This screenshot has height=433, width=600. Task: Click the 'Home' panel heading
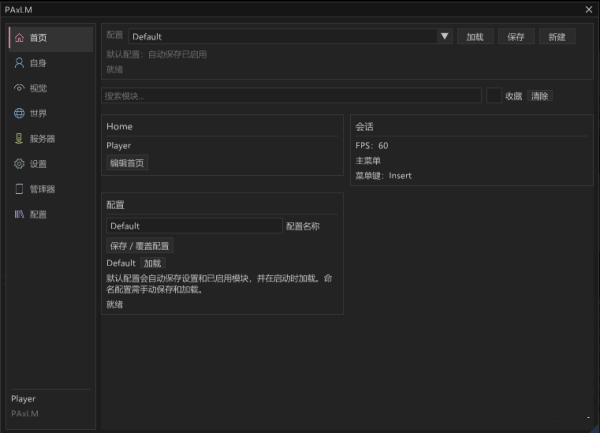(119, 127)
